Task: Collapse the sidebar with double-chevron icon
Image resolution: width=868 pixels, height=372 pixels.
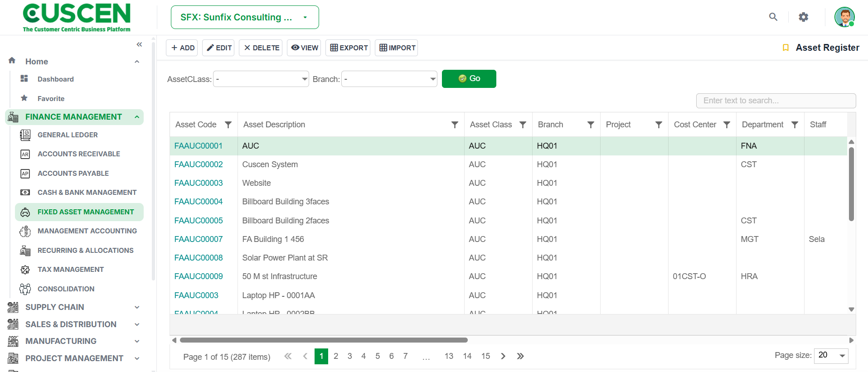Action: click(x=139, y=44)
